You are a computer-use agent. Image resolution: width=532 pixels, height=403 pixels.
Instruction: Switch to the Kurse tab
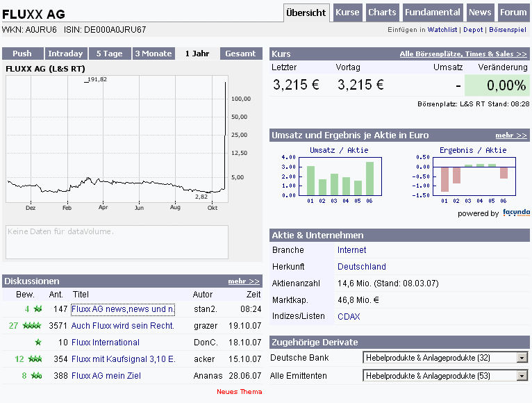[x=347, y=13]
